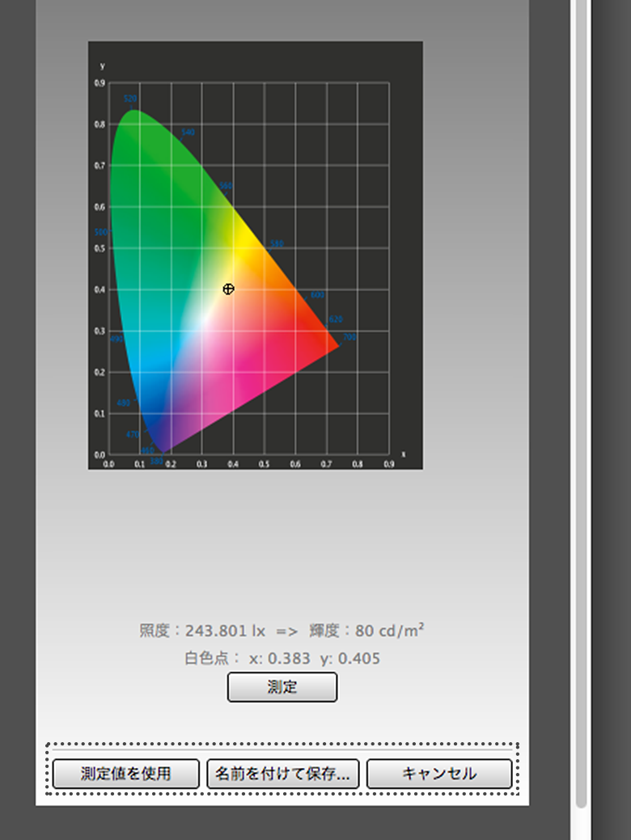Click the white point crosshair marker
Screen dimensions: 631x840
(x=228, y=289)
